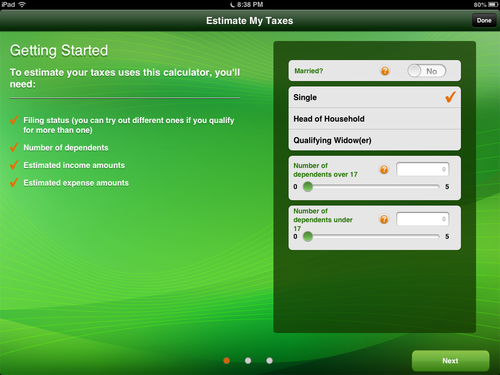Select Qualifying Widow(er) filing status
The width and height of the screenshot is (500, 375).
(375, 140)
